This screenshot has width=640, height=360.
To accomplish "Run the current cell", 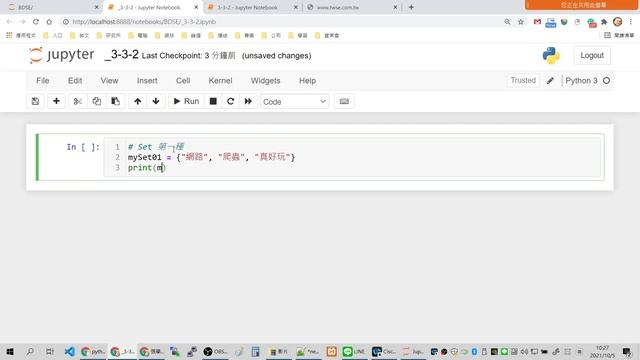I will pyautogui.click(x=186, y=101).
